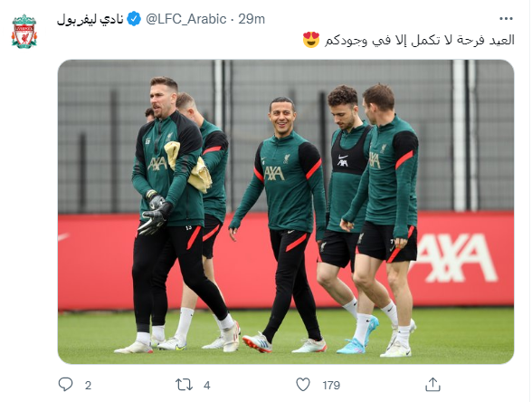Like the tweet with the heart icon
532x402 pixels.
[303, 385]
